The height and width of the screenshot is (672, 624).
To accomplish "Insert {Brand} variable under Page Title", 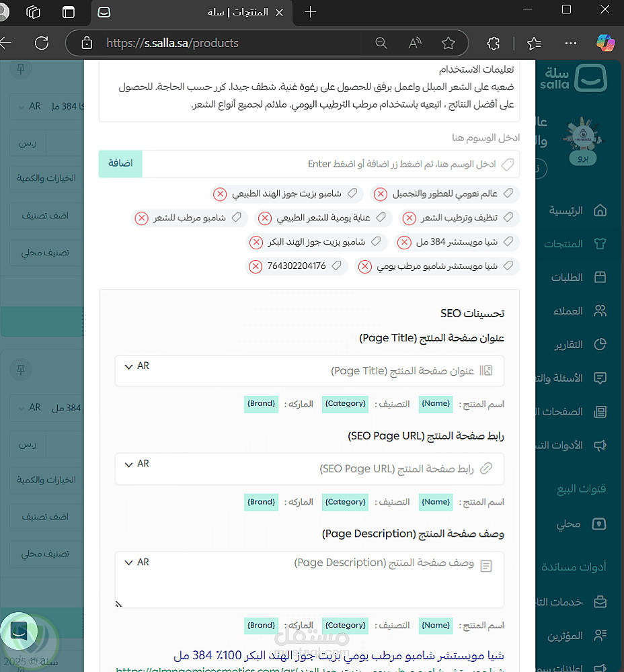I will (261, 404).
